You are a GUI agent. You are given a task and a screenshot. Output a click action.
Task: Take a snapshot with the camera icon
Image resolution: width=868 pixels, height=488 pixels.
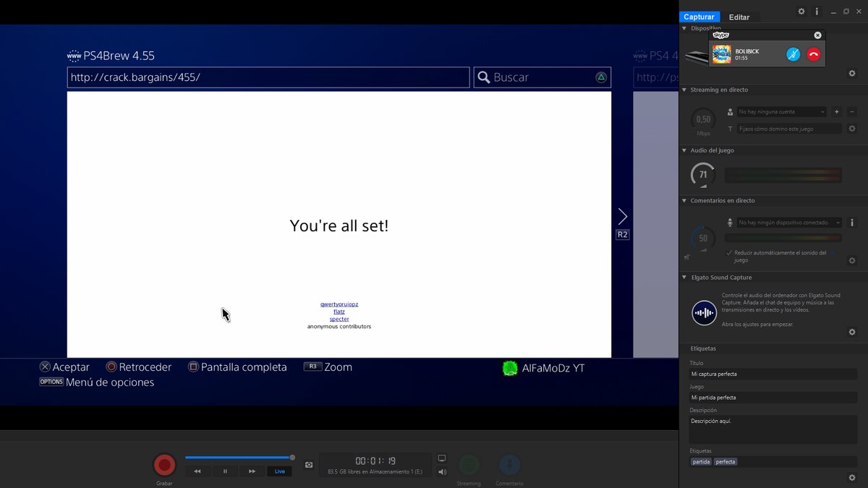(309, 465)
